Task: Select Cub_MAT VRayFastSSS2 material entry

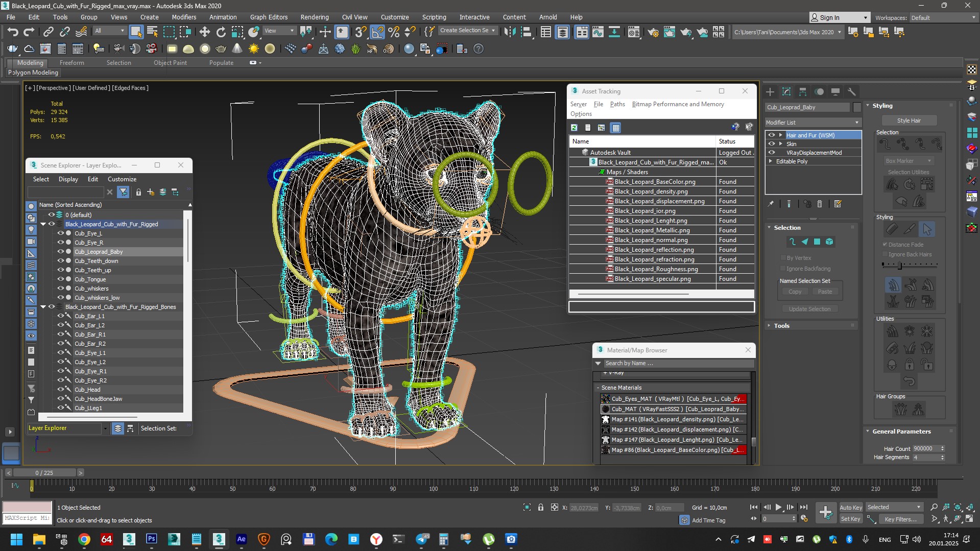Action: [x=674, y=409]
